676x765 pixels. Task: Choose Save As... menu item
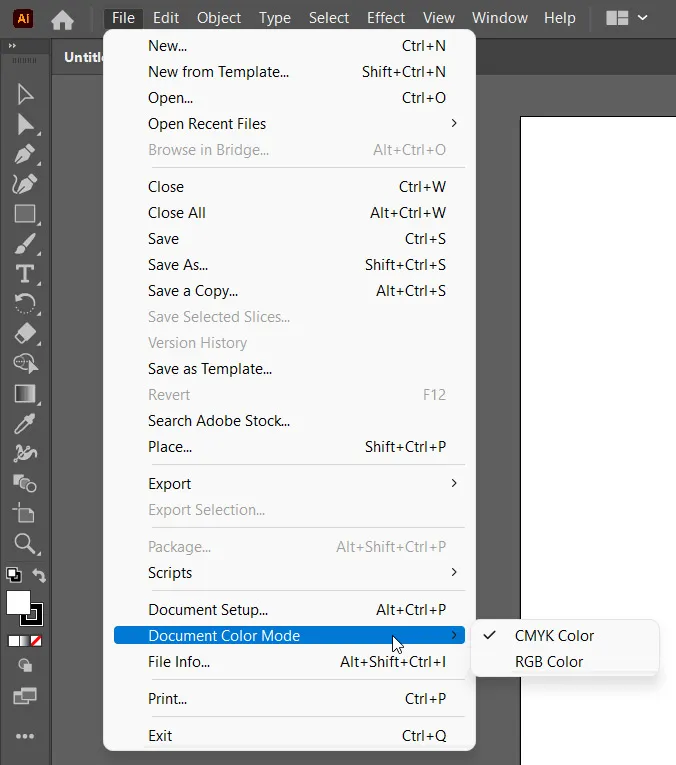(289, 265)
